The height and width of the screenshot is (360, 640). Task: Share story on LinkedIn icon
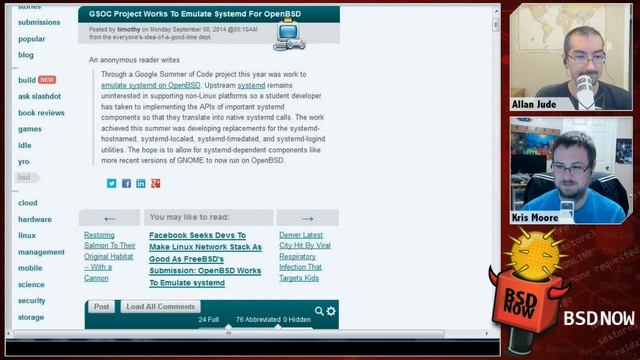coord(141,183)
